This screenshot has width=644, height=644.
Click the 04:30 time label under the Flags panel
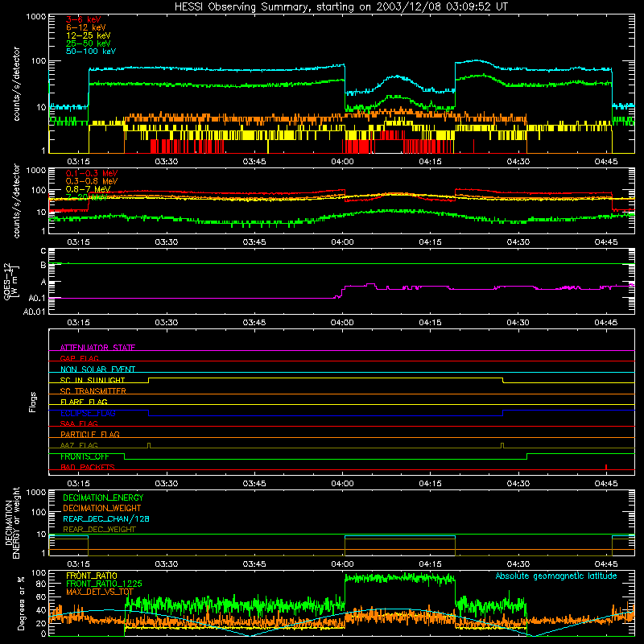(518, 484)
